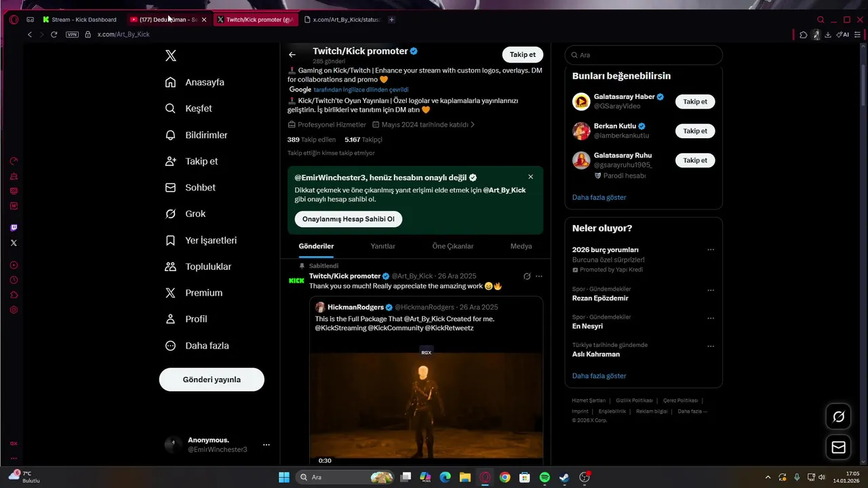Open Easy Setup sliders icon
The image size is (868, 488).
858,34
